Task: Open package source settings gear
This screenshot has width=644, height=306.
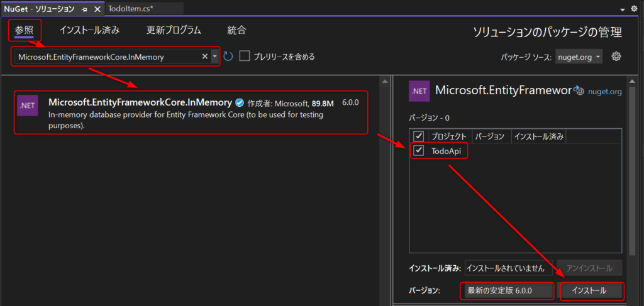Action: tap(615, 57)
